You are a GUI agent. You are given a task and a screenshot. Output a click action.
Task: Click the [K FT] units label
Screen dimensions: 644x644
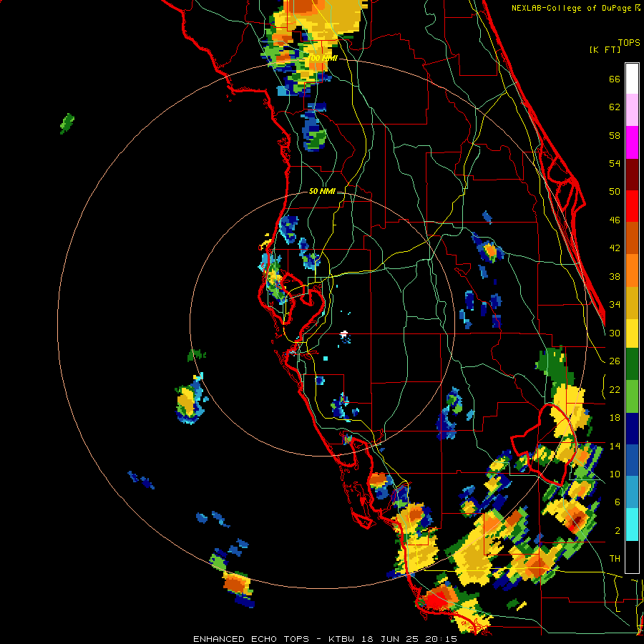point(605,50)
